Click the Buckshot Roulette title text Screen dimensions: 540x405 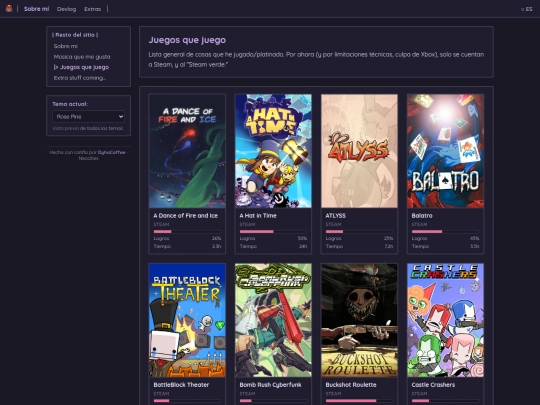[351, 385]
